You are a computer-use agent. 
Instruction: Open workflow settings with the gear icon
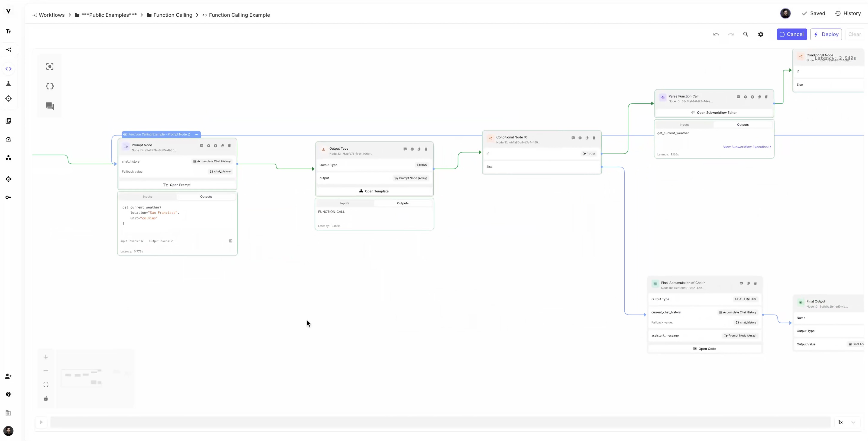point(760,34)
